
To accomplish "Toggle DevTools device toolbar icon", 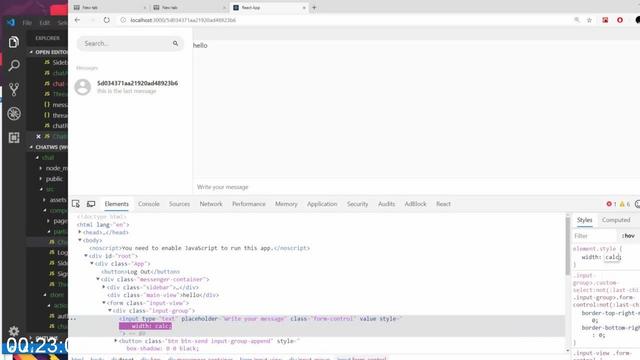I will [x=91, y=204].
